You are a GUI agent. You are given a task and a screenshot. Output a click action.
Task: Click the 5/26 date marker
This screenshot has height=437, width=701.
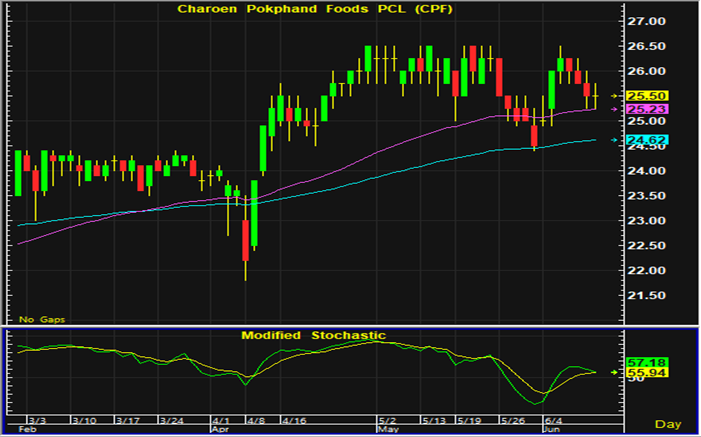(x=513, y=421)
